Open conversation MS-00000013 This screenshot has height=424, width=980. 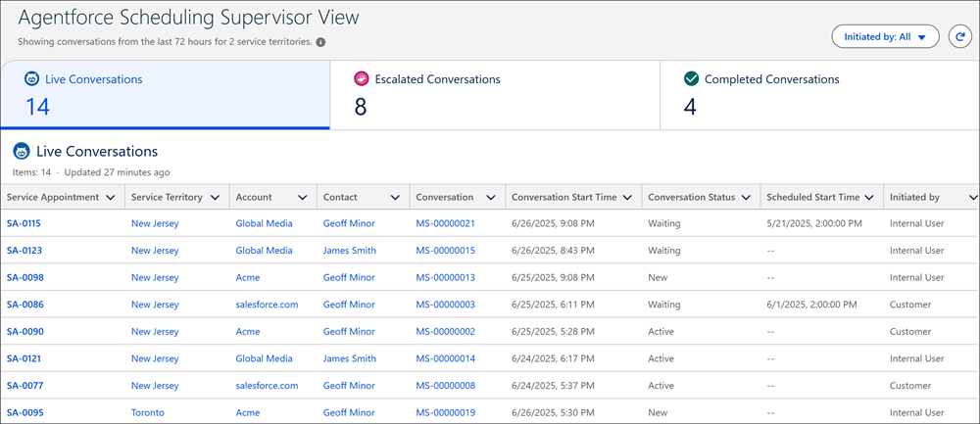[x=446, y=277]
